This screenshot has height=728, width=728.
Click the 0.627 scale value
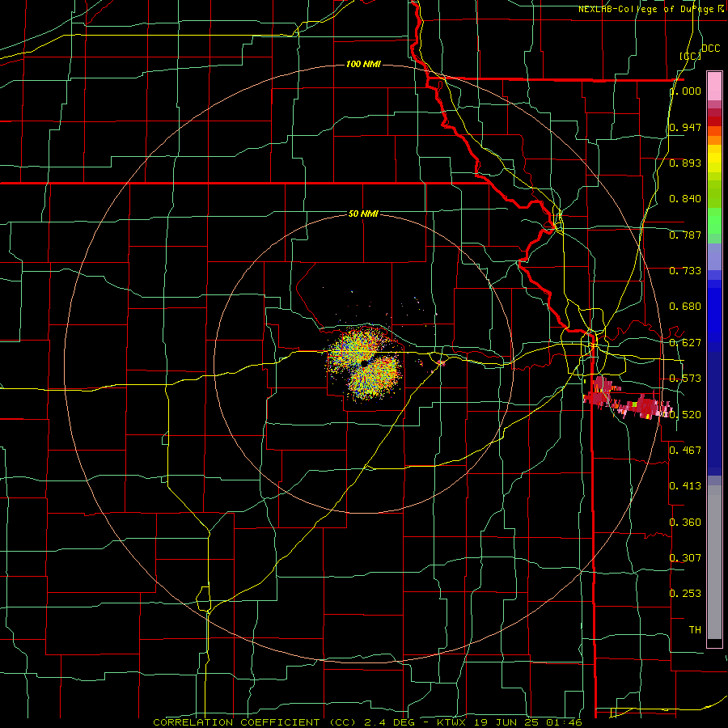tap(685, 343)
